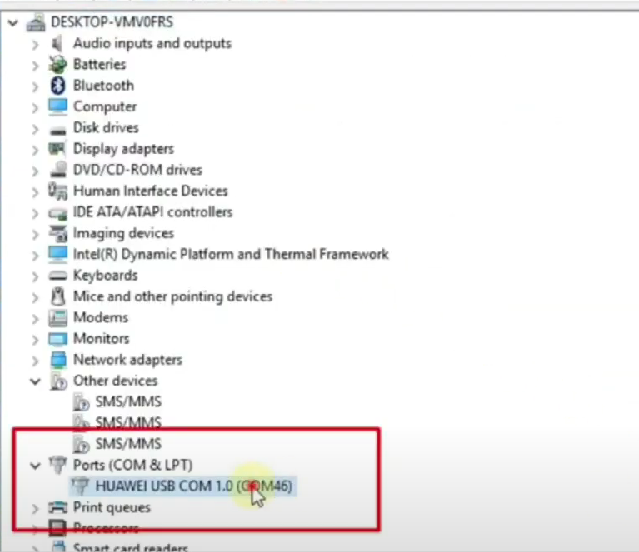Expand the Print queues category
The width and height of the screenshot is (639, 552).
click(x=35, y=508)
